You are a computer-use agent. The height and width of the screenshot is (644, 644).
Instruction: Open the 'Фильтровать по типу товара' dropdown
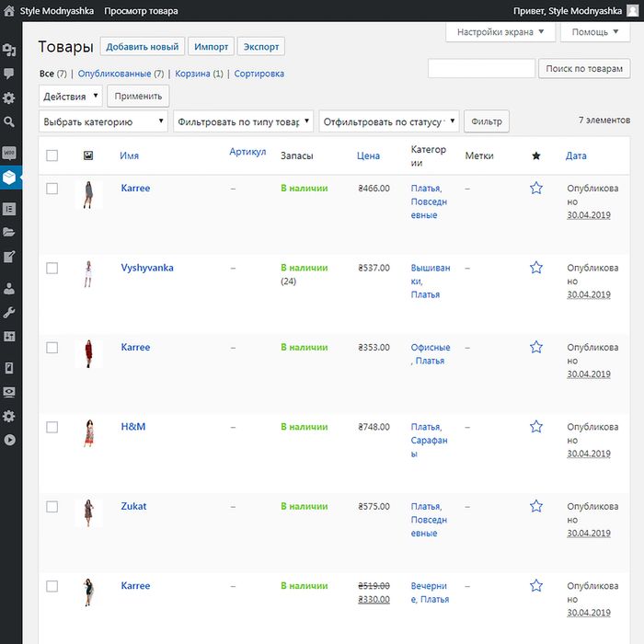tap(243, 121)
